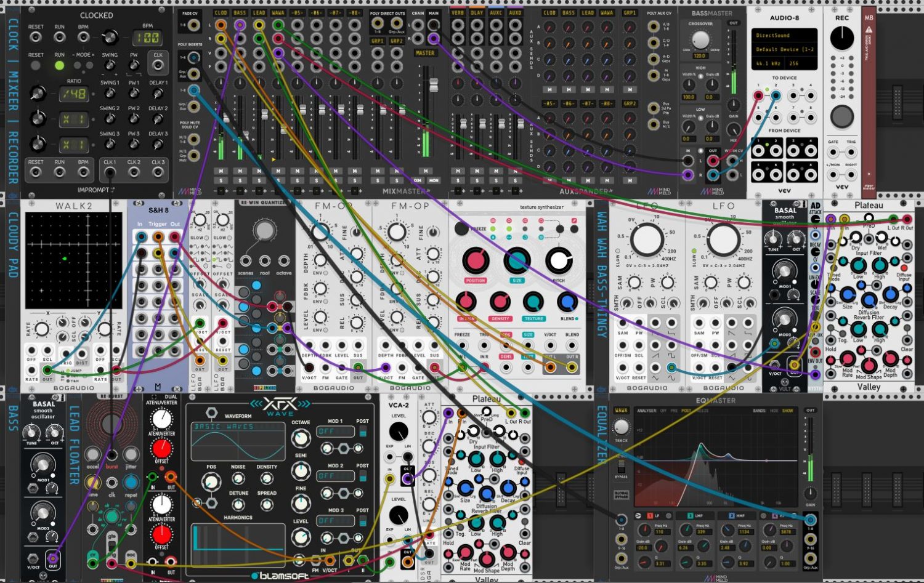Screen dimensions: 924x583
Task: Open Audio-8 Default Device selector
Action: point(784,49)
